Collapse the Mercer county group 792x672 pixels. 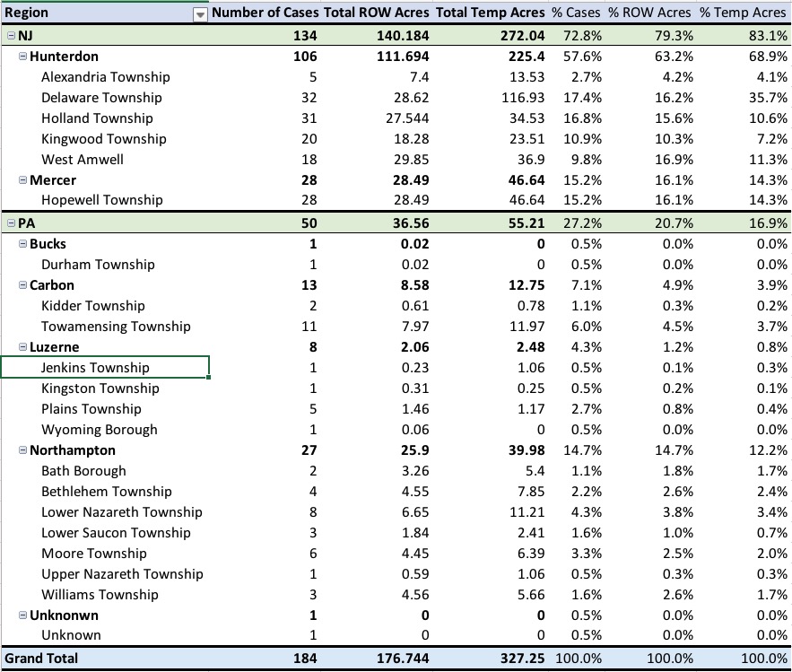click(x=23, y=180)
